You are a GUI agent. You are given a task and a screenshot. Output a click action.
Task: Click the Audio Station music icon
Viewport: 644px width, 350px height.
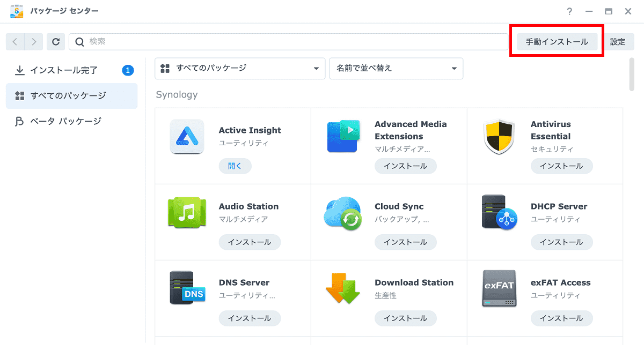[x=187, y=213]
